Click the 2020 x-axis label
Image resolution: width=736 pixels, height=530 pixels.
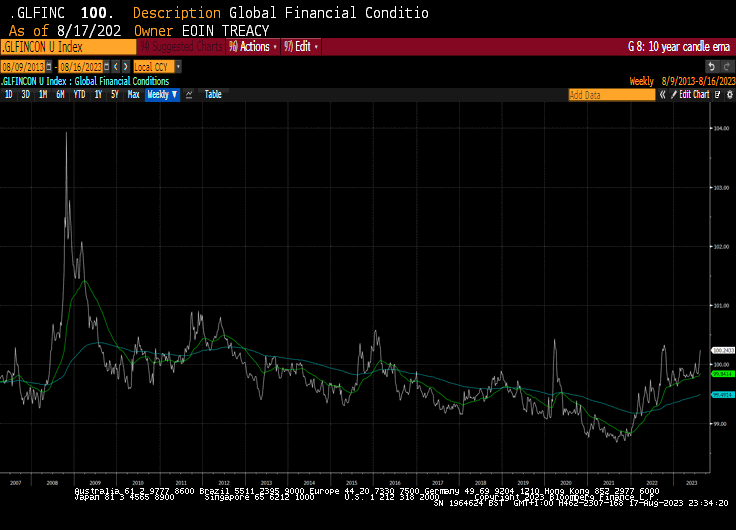[x=566, y=483]
